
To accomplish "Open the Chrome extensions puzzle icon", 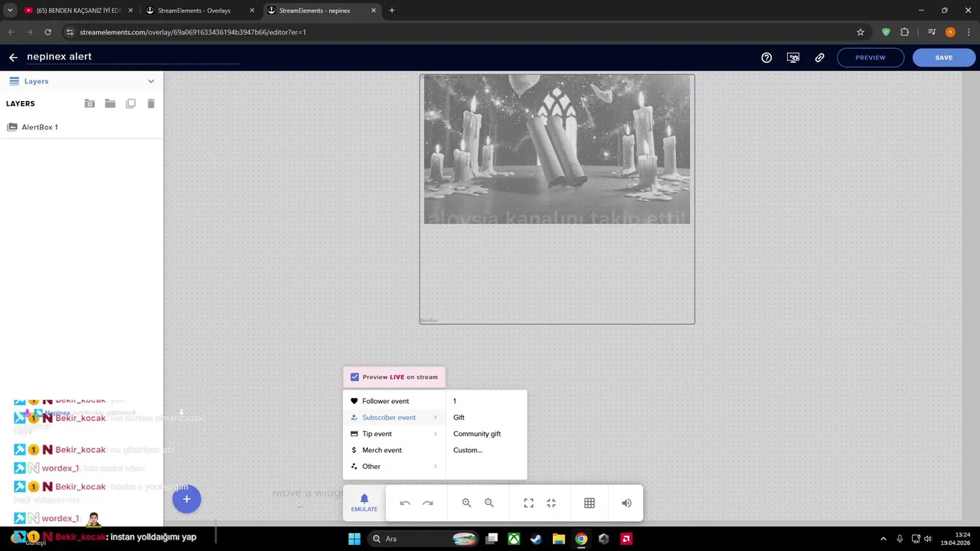I will 905,32.
